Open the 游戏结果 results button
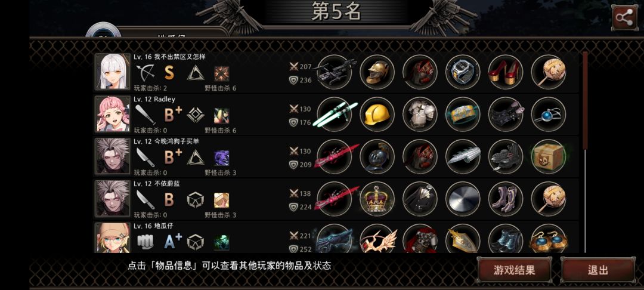 (x=514, y=270)
